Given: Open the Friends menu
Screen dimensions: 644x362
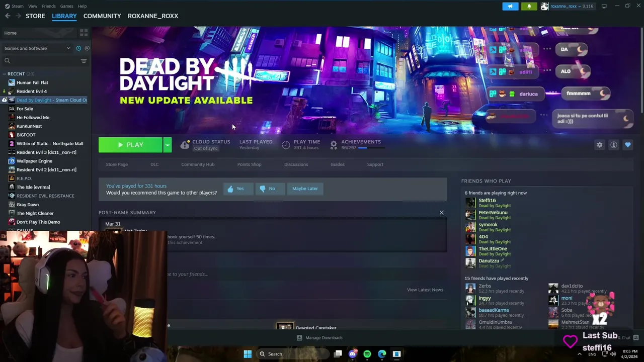Looking at the screenshot, I should (49, 6).
